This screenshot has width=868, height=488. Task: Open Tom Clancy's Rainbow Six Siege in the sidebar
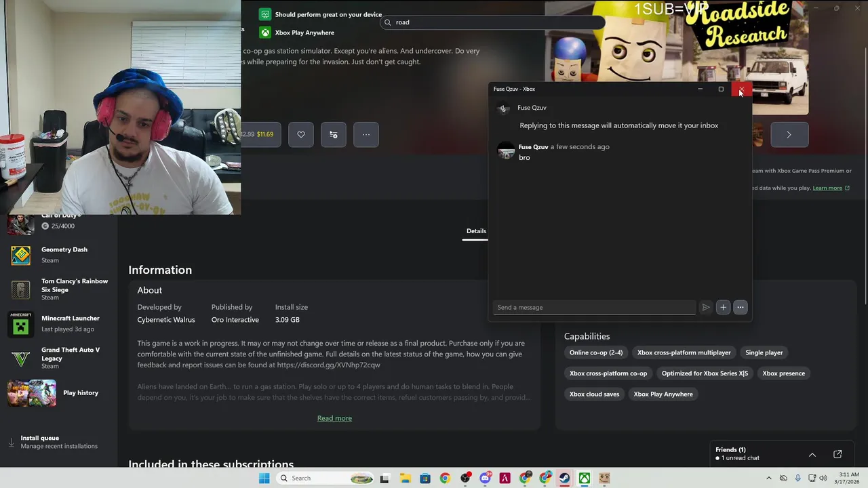point(58,289)
